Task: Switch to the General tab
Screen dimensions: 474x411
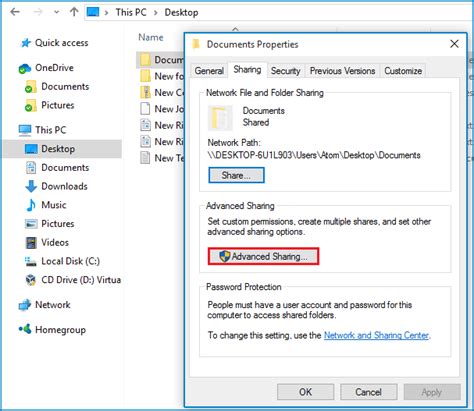Action: tap(209, 71)
